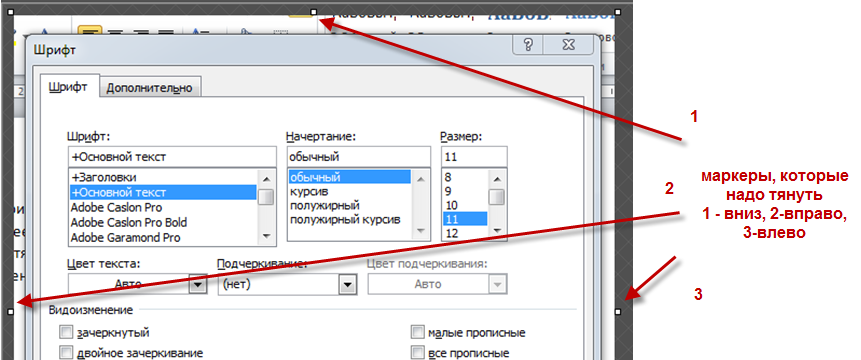The image size is (861, 360).
Task: Click the size list scrollbar thumb
Action: (497, 196)
